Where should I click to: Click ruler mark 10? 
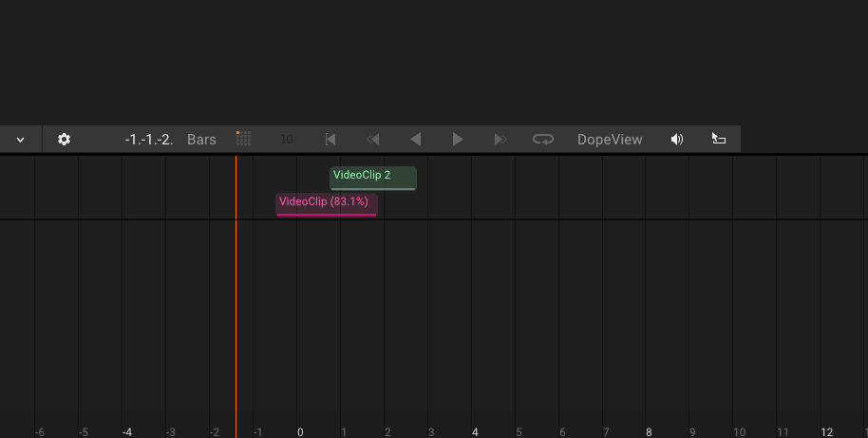click(739, 432)
